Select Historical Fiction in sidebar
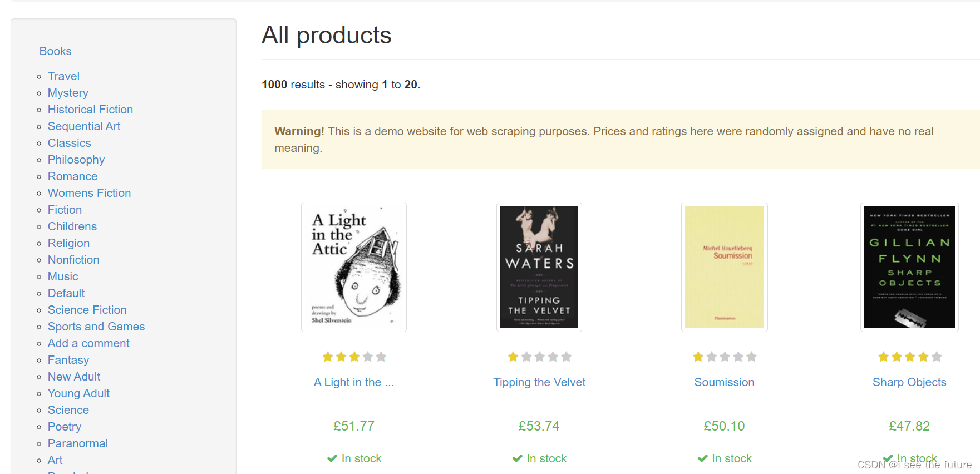The width and height of the screenshot is (980, 474). point(90,110)
